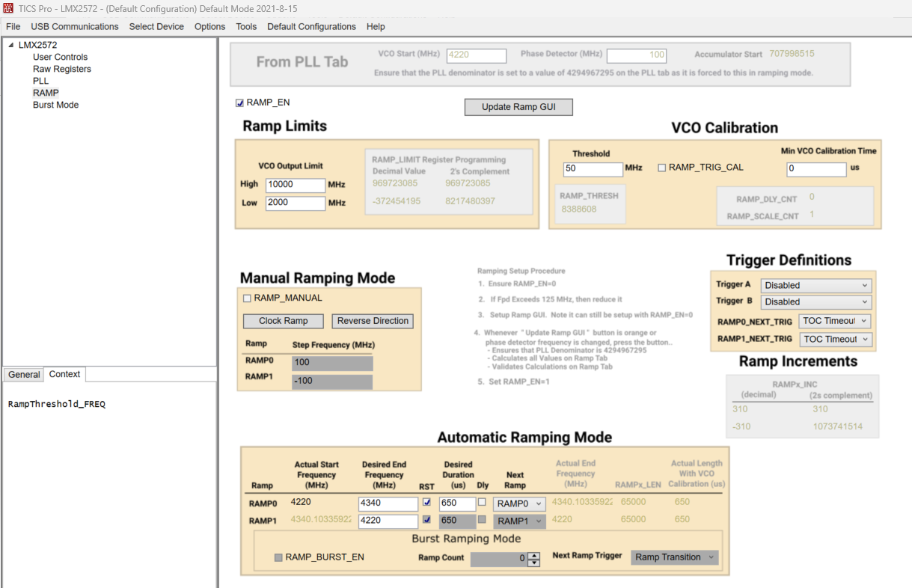This screenshot has width=912, height=588.
Task: Open the Trigger A dropdown
Action: tap(816, 285)
